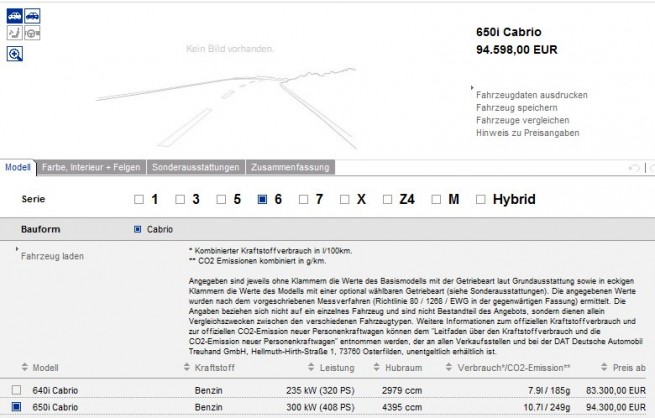The height and width of the screenshot is (418, 655).
Task: Sort by Kraftstoff column arrows
Action: click(x=187, y=367)
